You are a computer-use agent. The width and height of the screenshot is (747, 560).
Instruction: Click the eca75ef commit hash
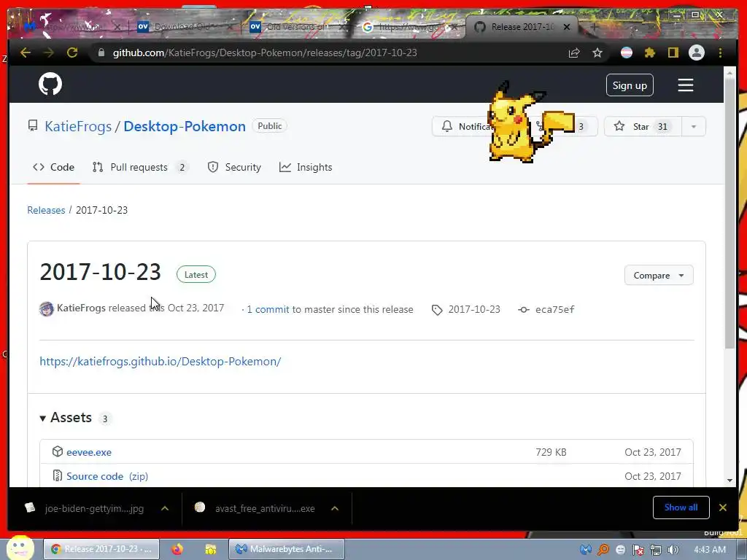click(554, 309)
